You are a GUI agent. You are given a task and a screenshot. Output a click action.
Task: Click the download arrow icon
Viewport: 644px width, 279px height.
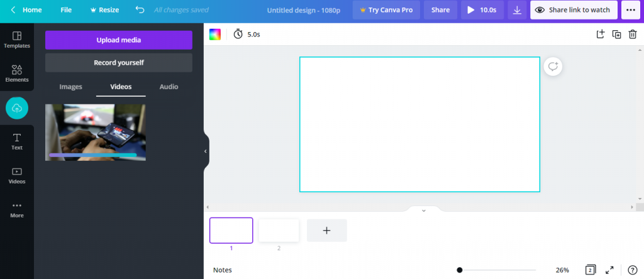(x=517, y=10)
